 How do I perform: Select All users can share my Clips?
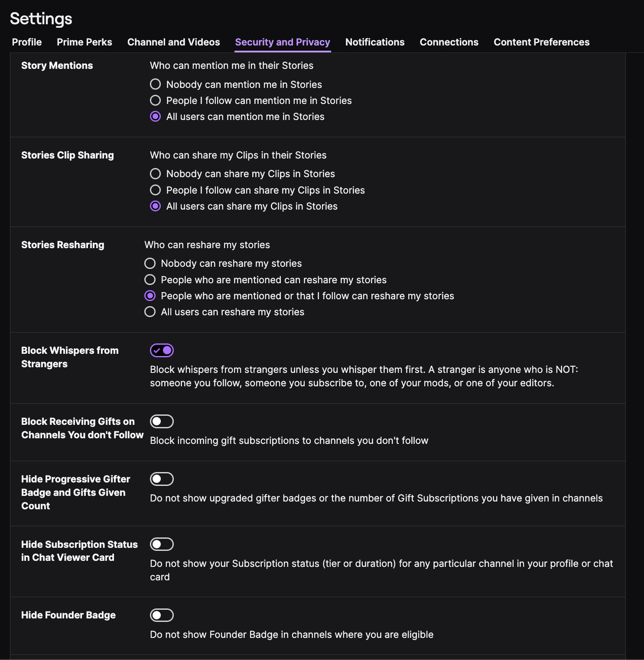tap(155, 206)
